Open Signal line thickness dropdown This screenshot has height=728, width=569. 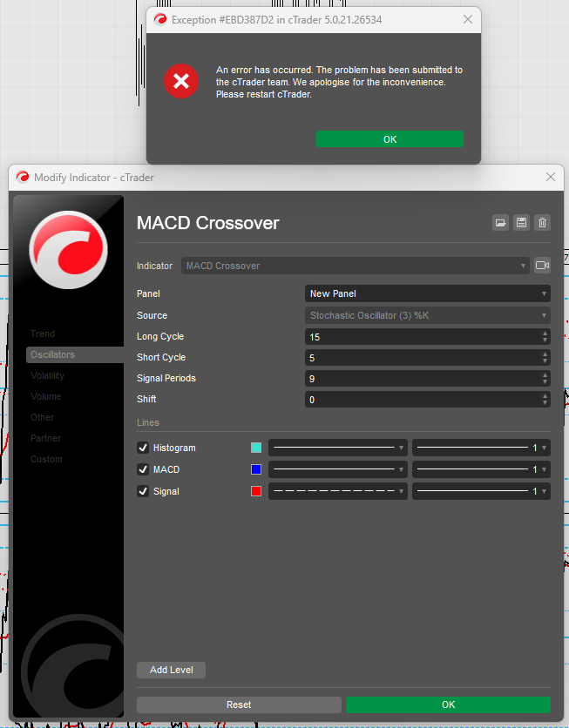click(x=481, y=491)
